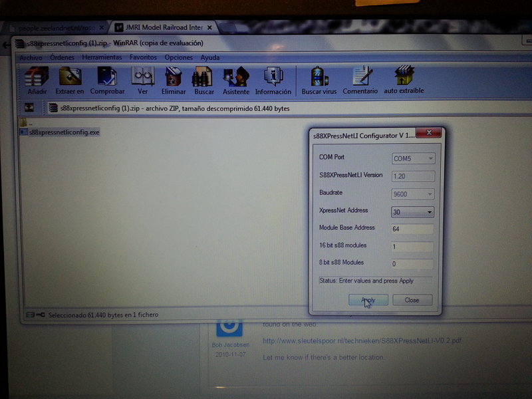Click the drive icon in WinRAR status bar

(30, 315)
